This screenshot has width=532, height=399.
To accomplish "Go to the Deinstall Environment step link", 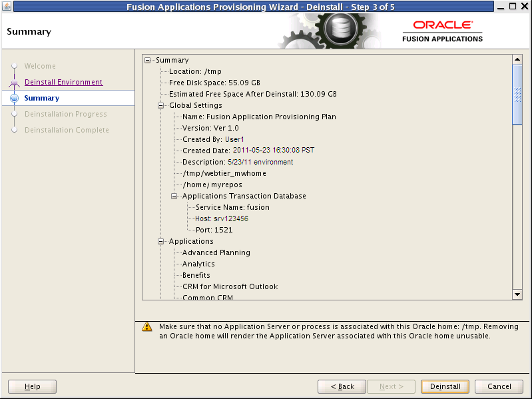I will coord(63,82).
